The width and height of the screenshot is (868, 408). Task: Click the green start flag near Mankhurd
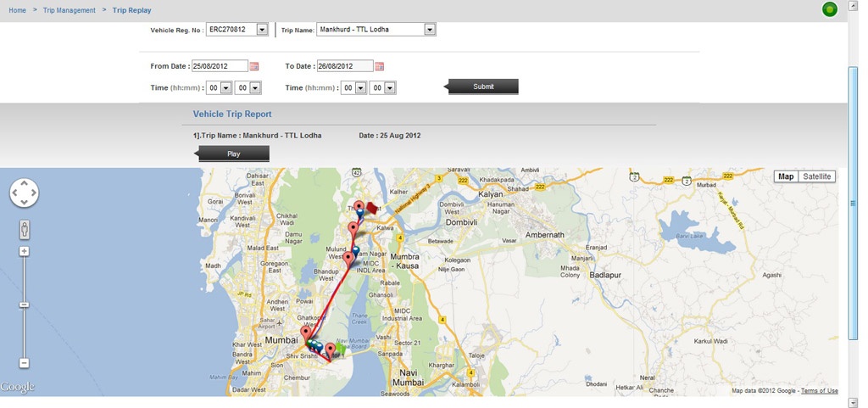341,349
